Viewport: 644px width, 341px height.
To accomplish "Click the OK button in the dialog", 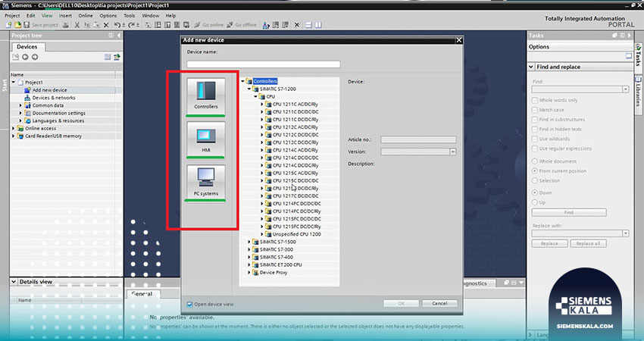I will pos(401,304).
